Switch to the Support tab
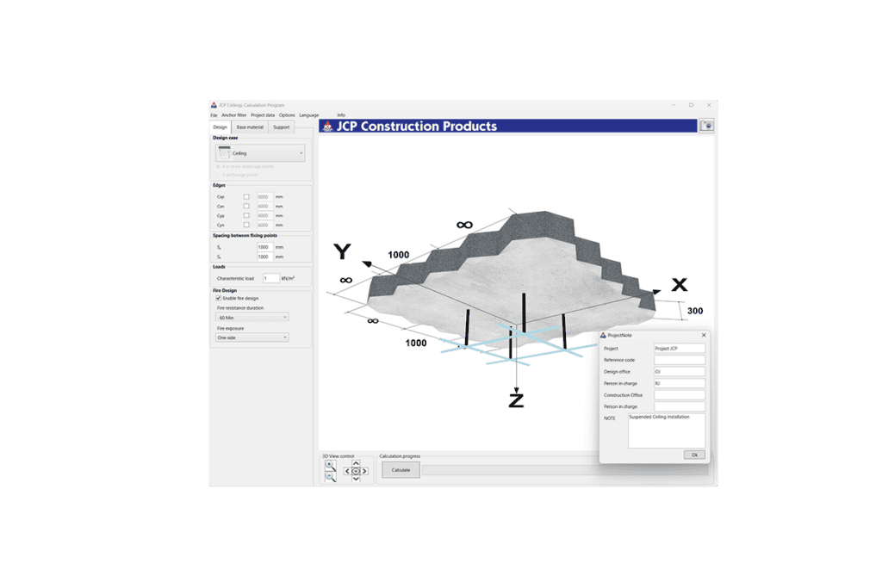The image size is (882, 588). 282,127
